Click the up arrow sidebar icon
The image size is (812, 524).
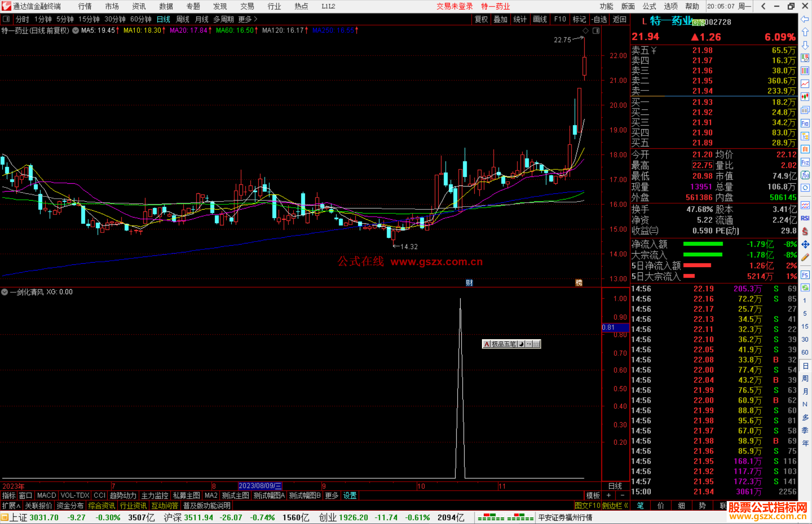point(804,32)
